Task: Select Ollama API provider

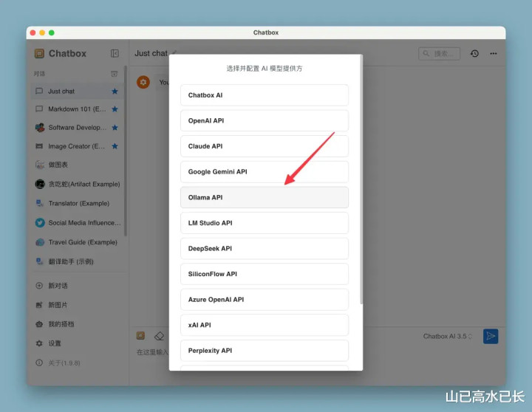Action: click(x=265, y=197)
